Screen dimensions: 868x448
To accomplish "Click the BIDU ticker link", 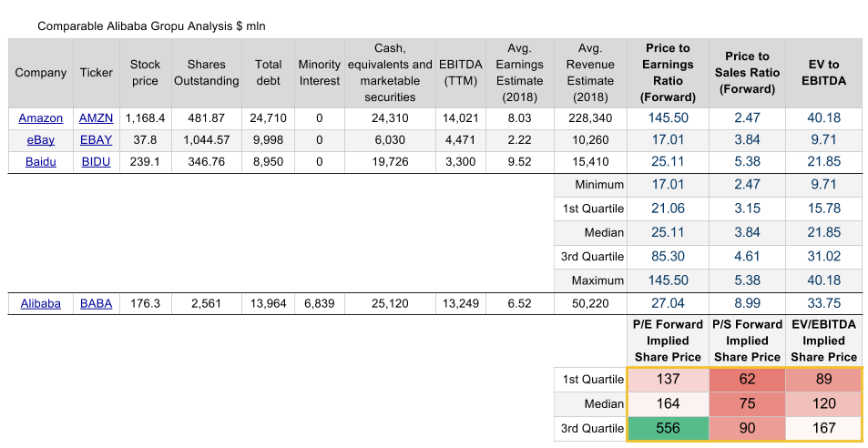I will coord(96,161).
